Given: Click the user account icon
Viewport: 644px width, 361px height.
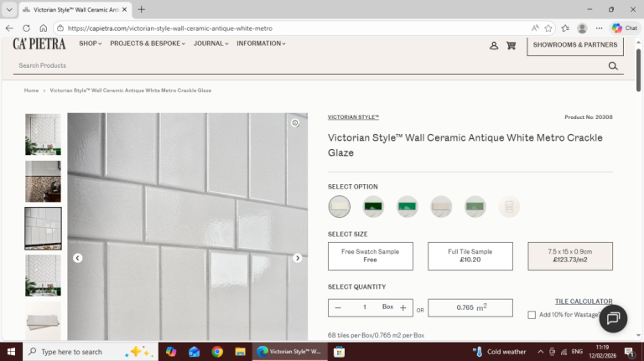Looking at the screenshot, I should click(x=494, y=45).
